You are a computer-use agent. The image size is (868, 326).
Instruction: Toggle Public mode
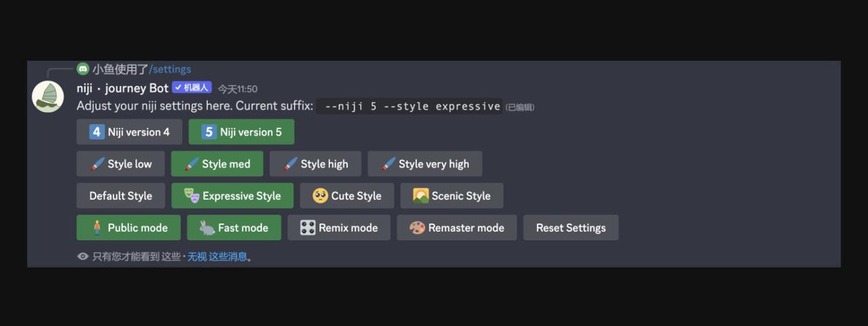pyautogui.click(x=129, y=228)
